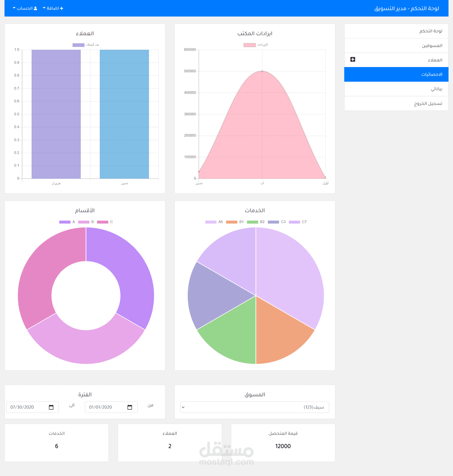
Task: Expand the اضافة add dropdown menu
Action: click(53, 8)
